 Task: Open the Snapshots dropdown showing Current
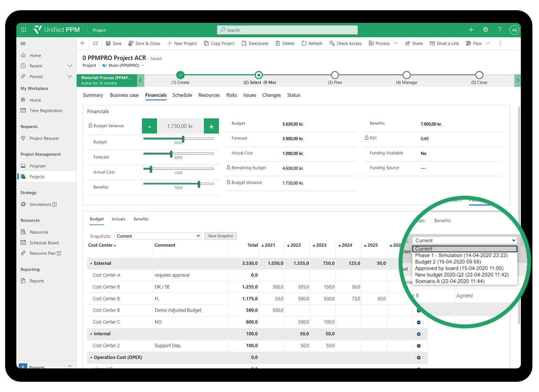coord(158,236)
